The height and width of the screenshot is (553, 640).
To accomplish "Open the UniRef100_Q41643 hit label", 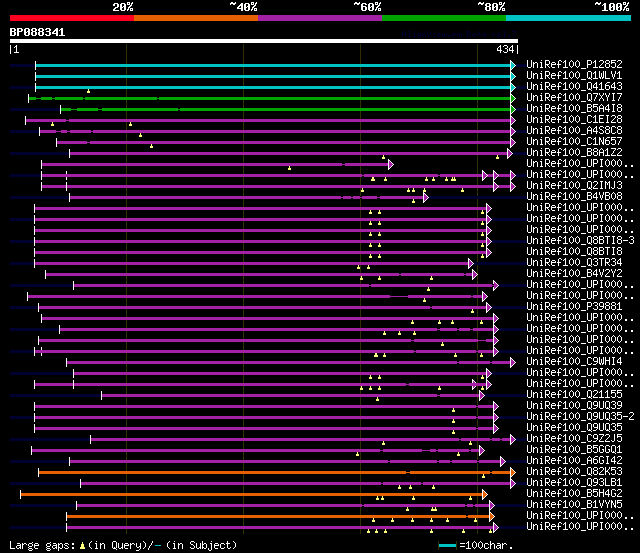I will pyautogui.click(x=574, y=87).
